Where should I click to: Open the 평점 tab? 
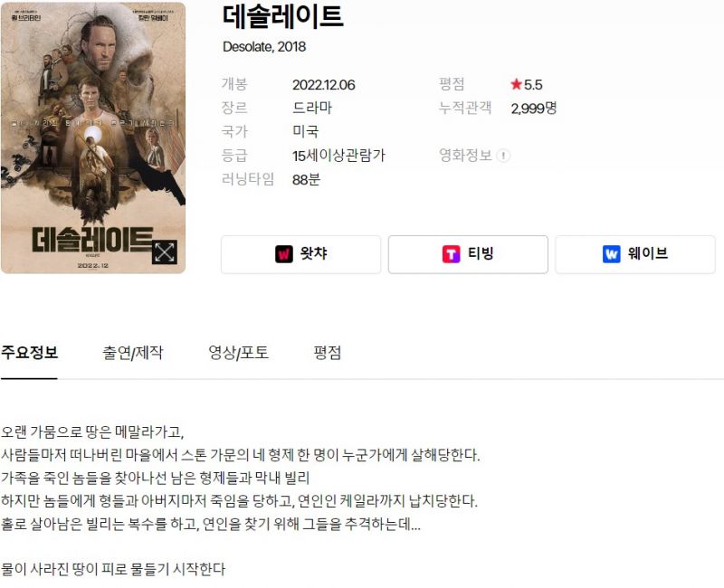(x=328, y=353)
